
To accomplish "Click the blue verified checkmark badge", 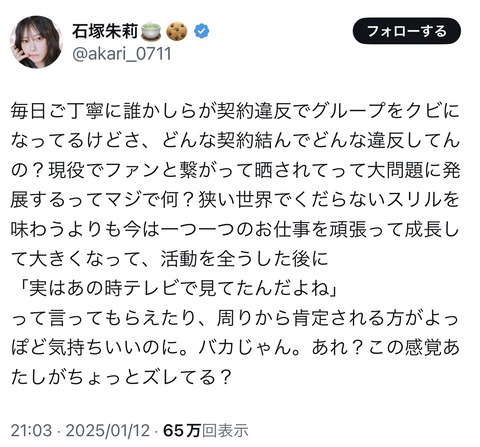I will pos(201,32).
